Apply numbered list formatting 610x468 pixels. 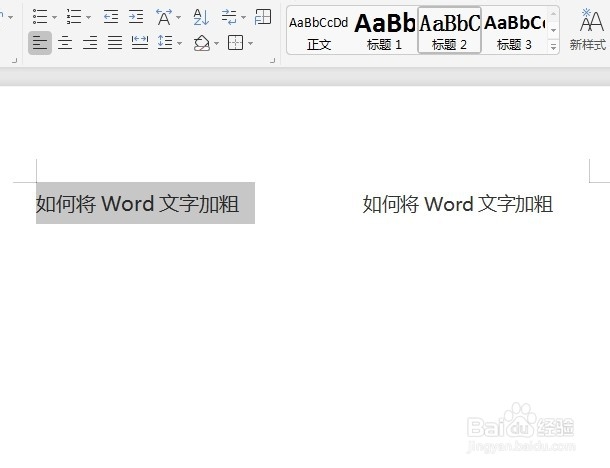(x=74, y=17)
